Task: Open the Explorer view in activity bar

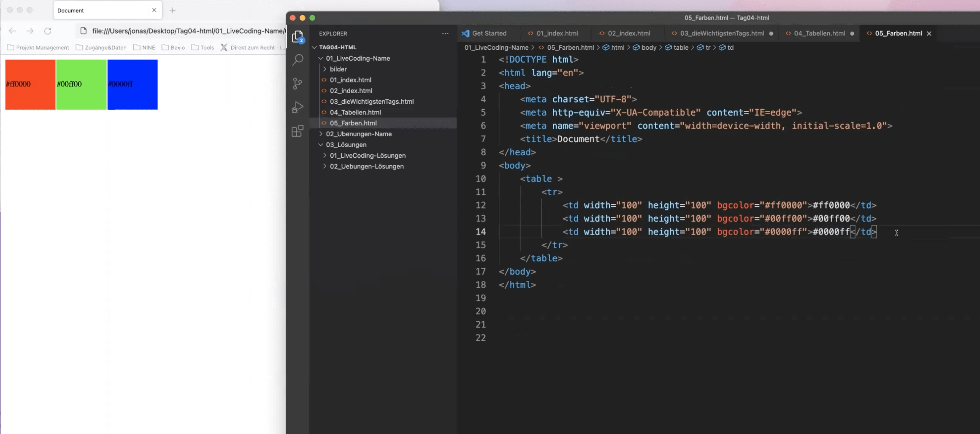Action: pyautogui.click(x=297, y=37)
